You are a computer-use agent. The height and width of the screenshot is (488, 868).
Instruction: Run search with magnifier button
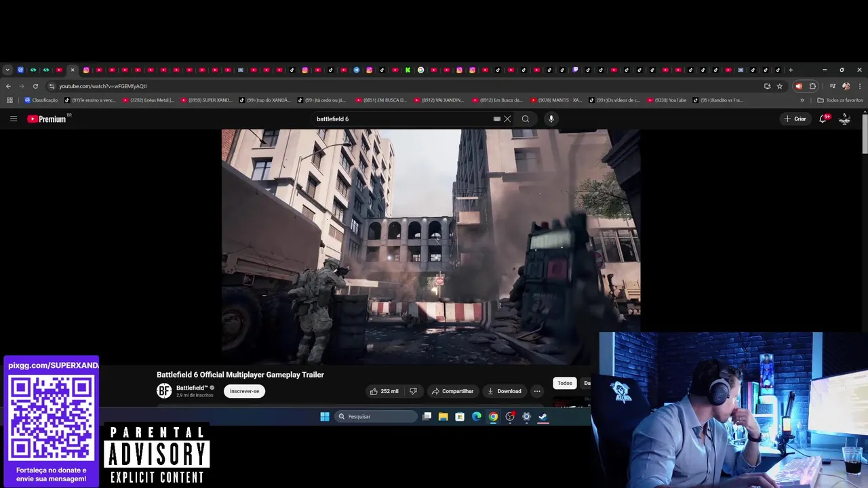point(526,119)
